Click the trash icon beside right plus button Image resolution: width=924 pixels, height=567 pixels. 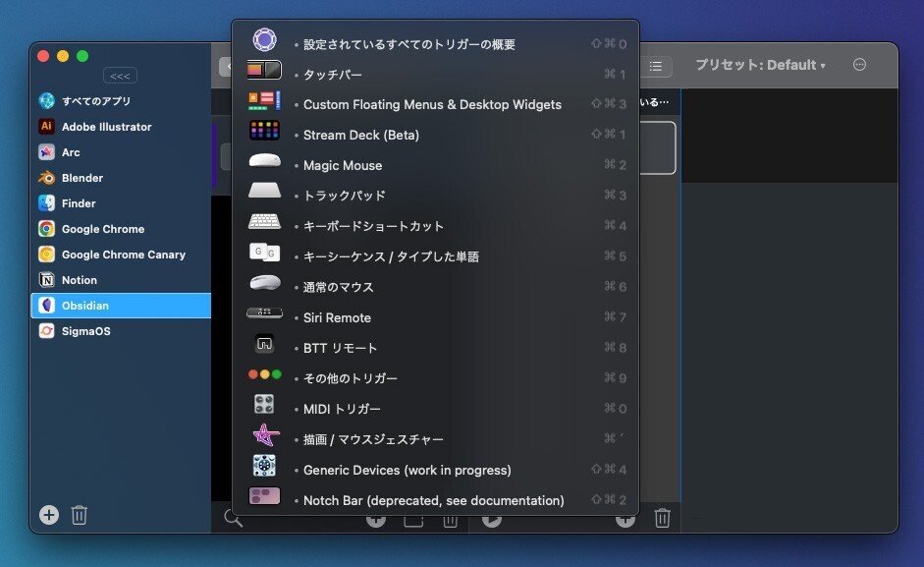pyautogui.click(x=663, y=519)
